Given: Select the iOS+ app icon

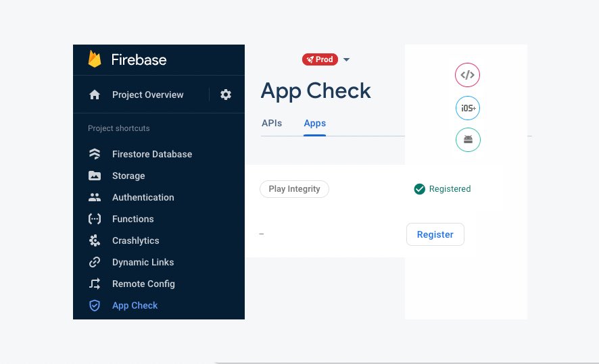Looking at the screenshot, I should point(468,108).
